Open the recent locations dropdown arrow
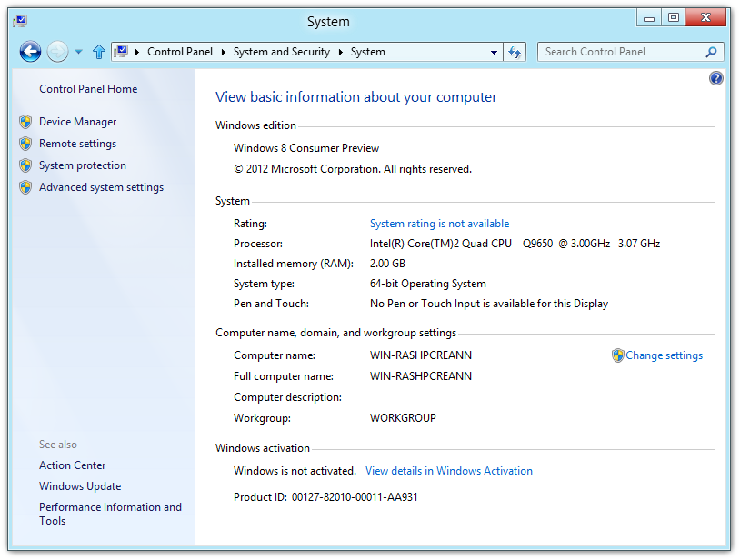The height and width of the screenshot is (560, 740). 78,52
